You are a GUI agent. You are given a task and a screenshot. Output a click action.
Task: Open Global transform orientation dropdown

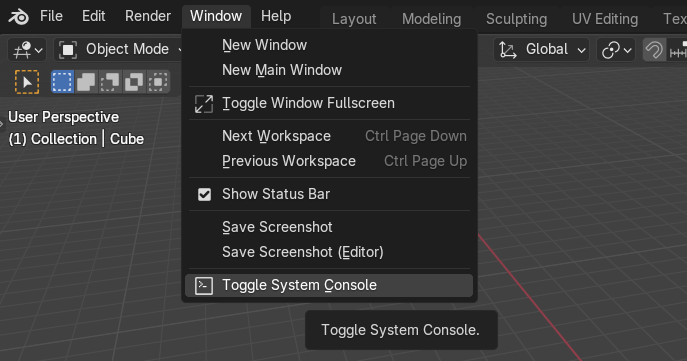[541, 50]
